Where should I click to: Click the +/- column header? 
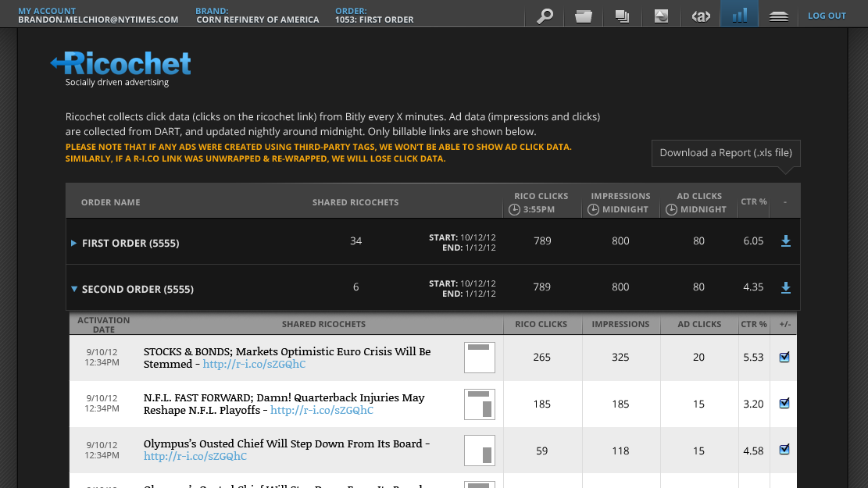click(785, 324)
